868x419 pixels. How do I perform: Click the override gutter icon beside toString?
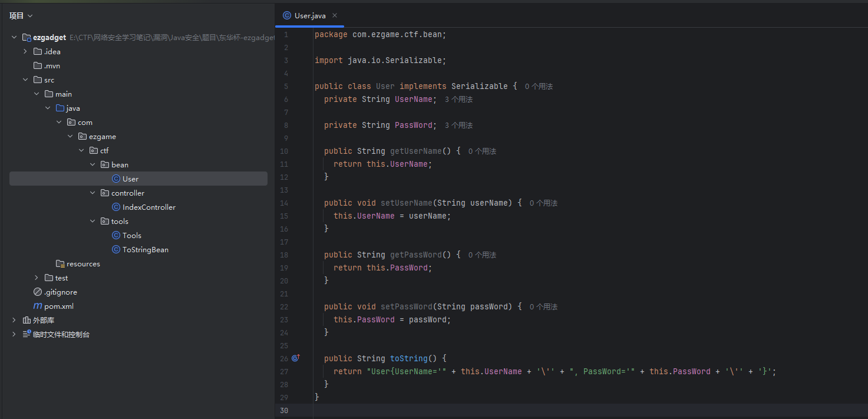296,358
